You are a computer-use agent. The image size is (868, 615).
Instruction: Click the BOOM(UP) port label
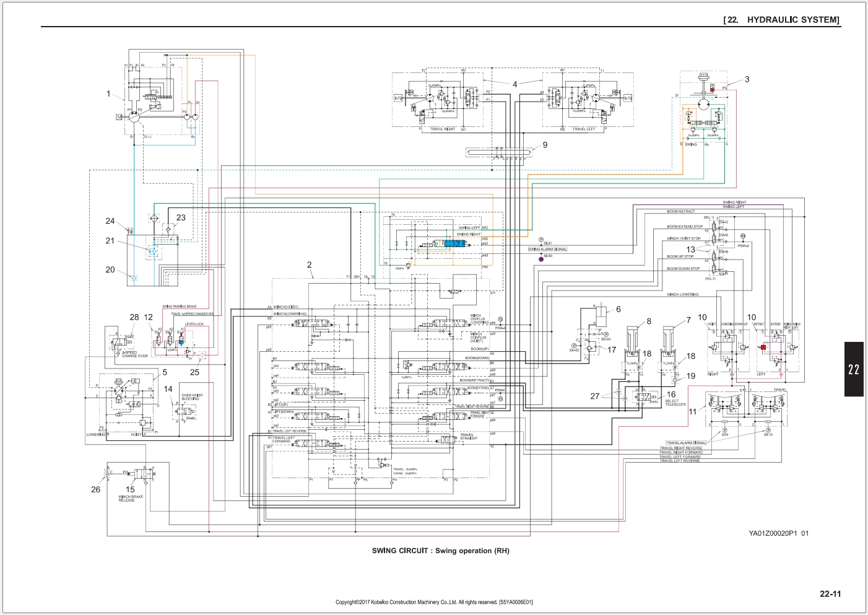[480, 349]
